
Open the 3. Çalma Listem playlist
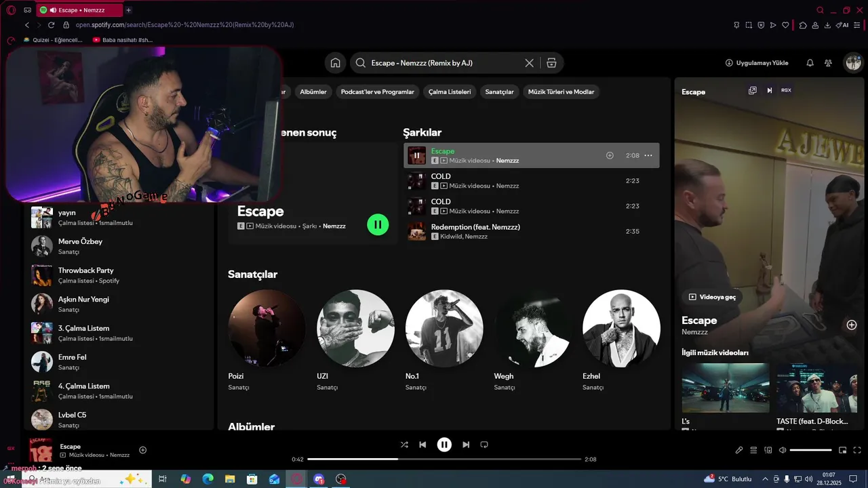(119, 333)
